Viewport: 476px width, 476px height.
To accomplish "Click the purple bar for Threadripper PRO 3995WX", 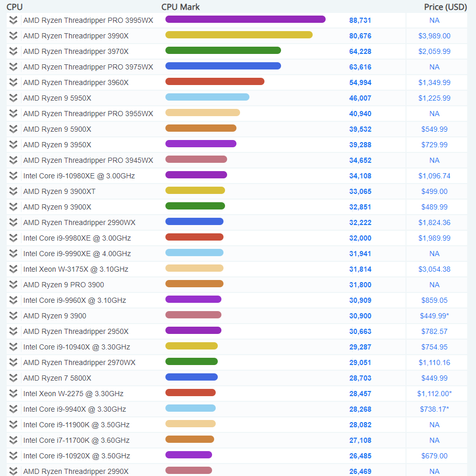I will click(245, 19).
